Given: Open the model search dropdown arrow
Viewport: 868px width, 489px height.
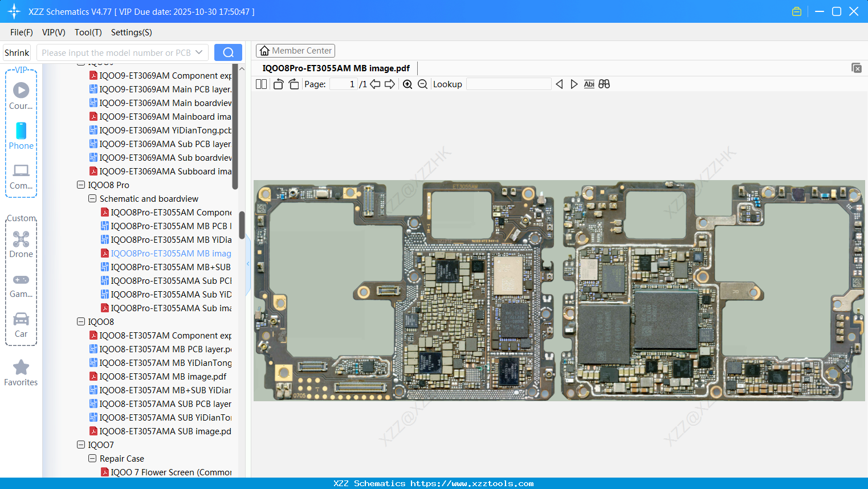Looking at the screenshot, I should [200, 52].
